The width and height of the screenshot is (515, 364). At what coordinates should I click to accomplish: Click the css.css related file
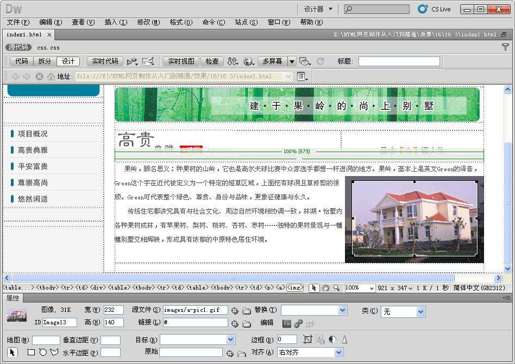click(48, 48)
